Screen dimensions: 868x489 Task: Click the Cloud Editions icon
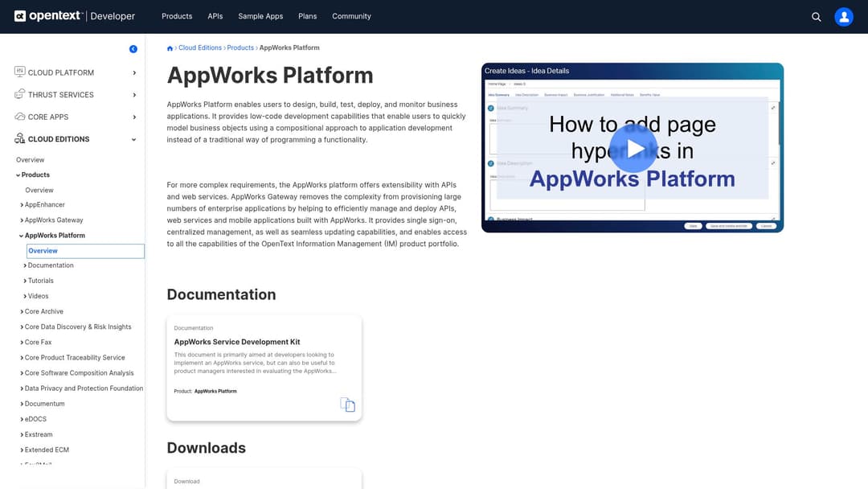click(20, 138)
